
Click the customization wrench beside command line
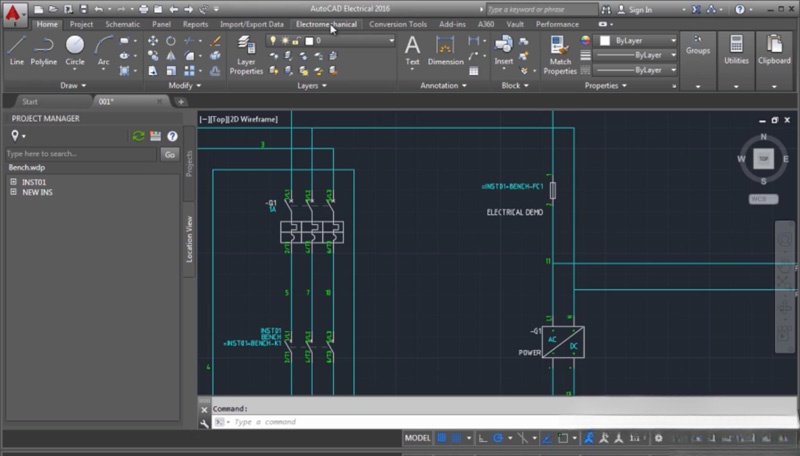pyautogui.click(x=204, y=422)
